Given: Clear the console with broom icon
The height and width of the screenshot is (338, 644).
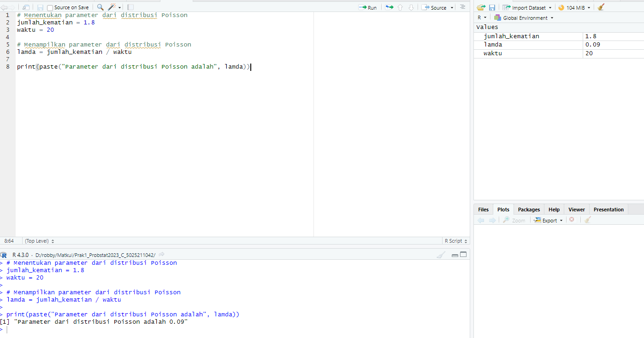Looking at the screenshot, I should [x=441, y=255].
